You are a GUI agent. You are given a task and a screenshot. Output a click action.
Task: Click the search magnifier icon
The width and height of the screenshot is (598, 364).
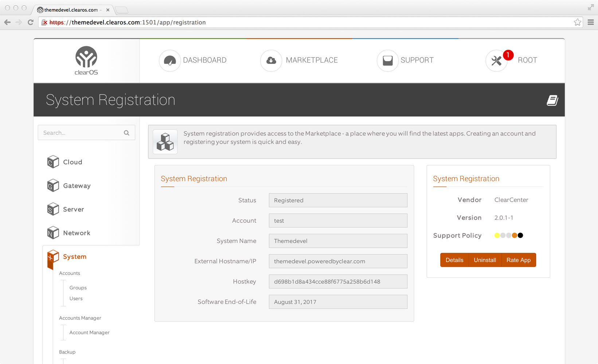click(126, 133)
